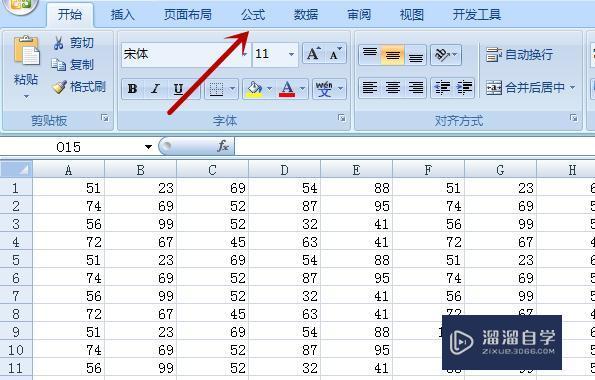Click cell E2 containing 95
595x380 pixels.
click(x=356, y=206)
